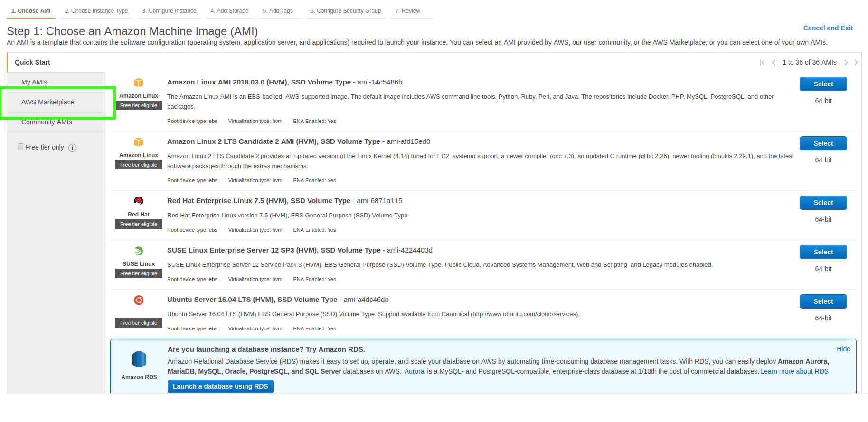Screen dimensions: 868x422
Task: Open the AWS Marketplace tab
Action: [x=47, y=102]
